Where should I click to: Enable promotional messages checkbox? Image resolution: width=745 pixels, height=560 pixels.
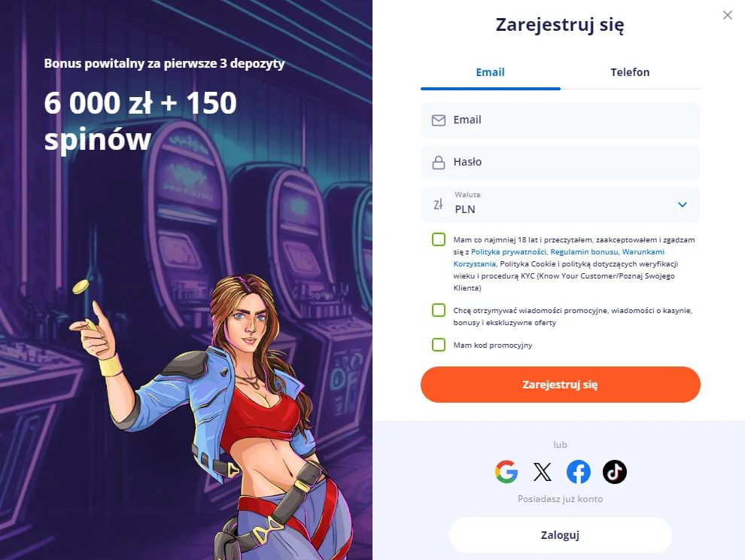coord(439,310)
